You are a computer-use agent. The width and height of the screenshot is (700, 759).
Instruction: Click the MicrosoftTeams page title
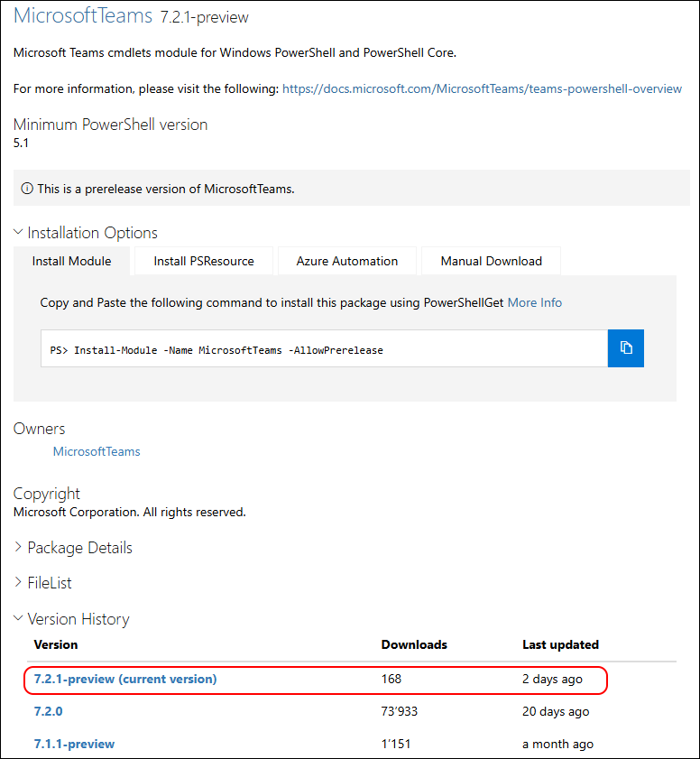pos(83,15)
